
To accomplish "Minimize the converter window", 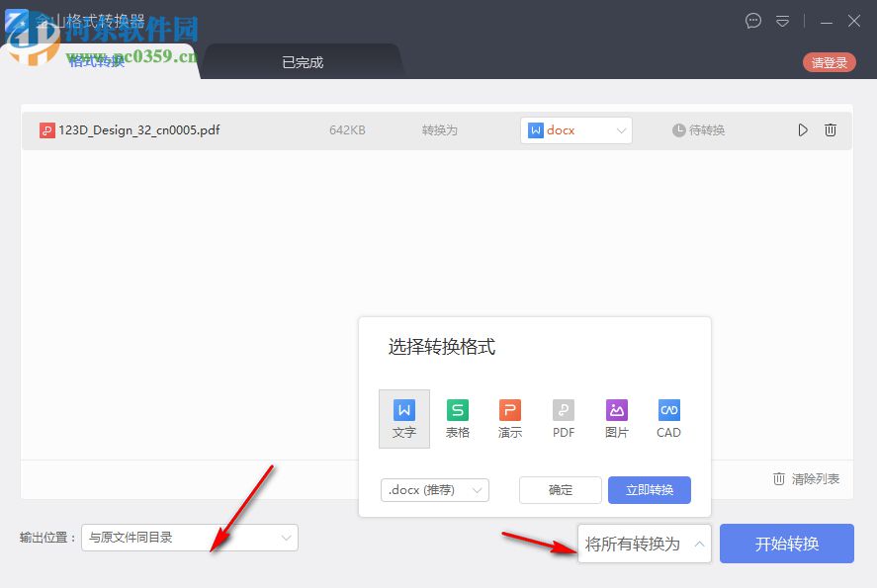I will click(x=827, y=22).
